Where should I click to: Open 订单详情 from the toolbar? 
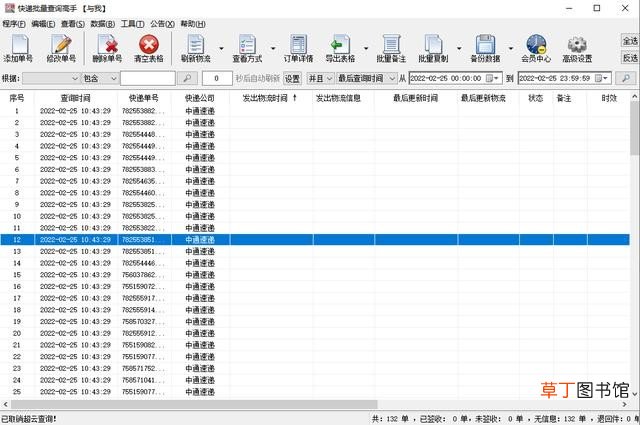point(298,49)
